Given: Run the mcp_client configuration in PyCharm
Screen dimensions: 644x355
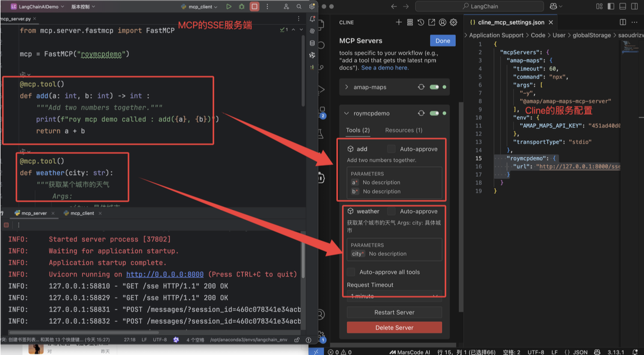Looking at the screenshot, I should pyautogui.click(x=229, y=7).
